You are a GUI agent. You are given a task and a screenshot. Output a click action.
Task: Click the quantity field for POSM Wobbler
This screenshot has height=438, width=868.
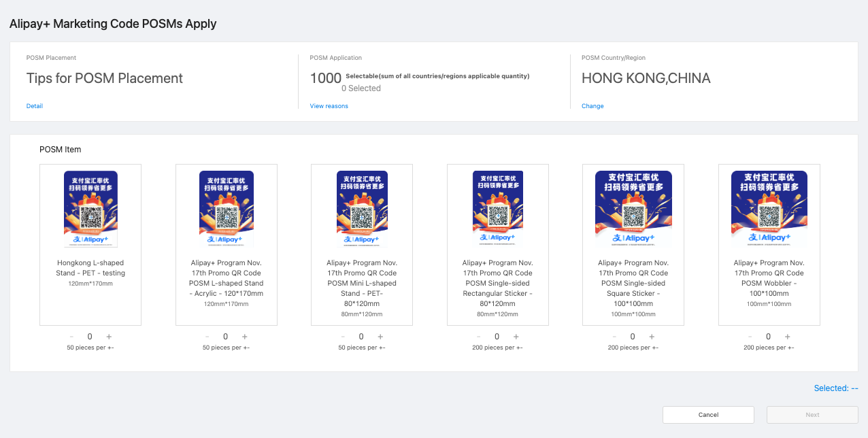(x=768, y=336)
